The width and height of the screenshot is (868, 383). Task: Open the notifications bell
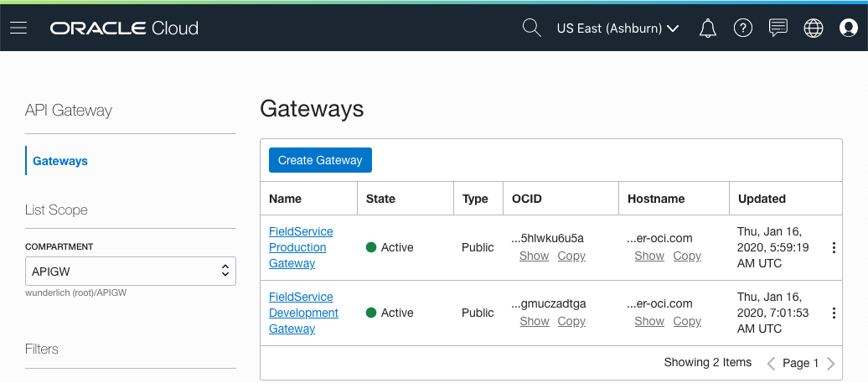pos(707,28)
